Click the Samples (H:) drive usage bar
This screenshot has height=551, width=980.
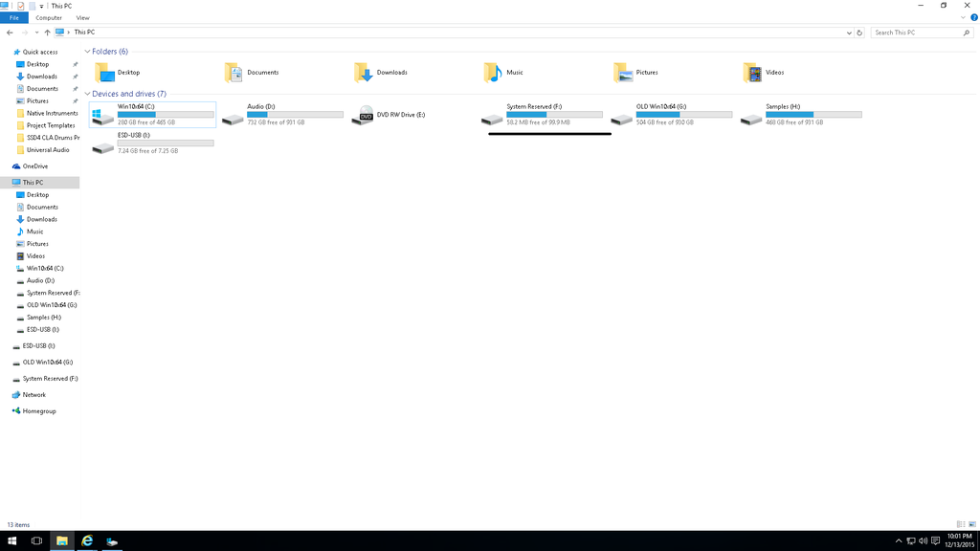point(813,115)
